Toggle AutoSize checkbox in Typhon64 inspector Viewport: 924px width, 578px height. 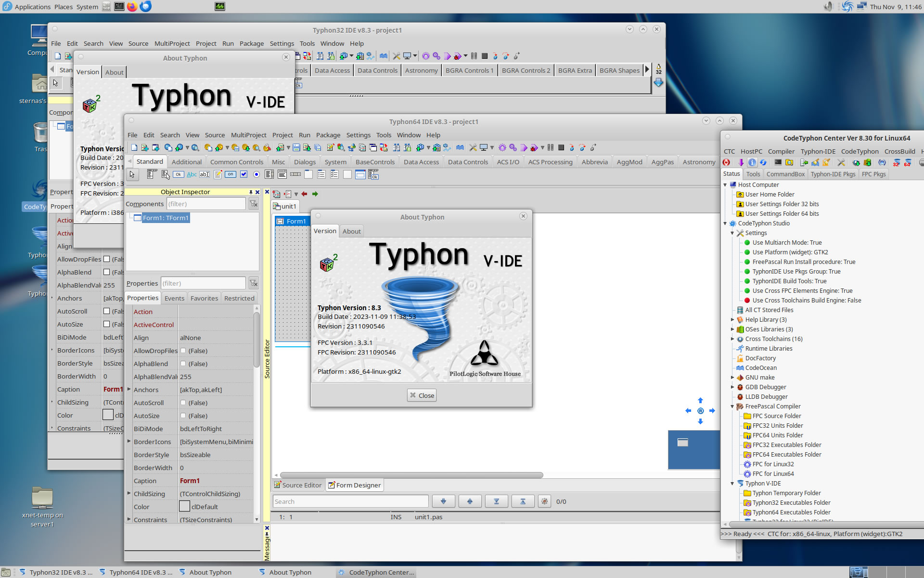point(183,416)
